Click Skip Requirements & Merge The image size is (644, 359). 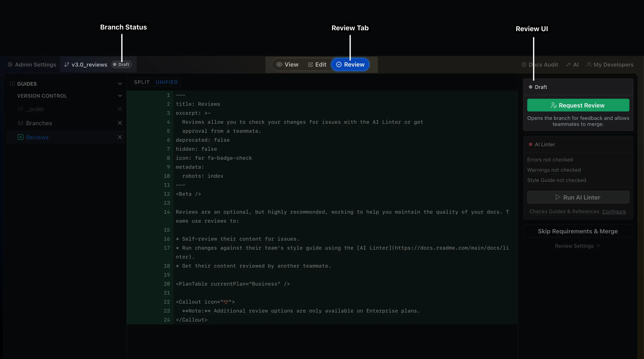tap(578, 231)
